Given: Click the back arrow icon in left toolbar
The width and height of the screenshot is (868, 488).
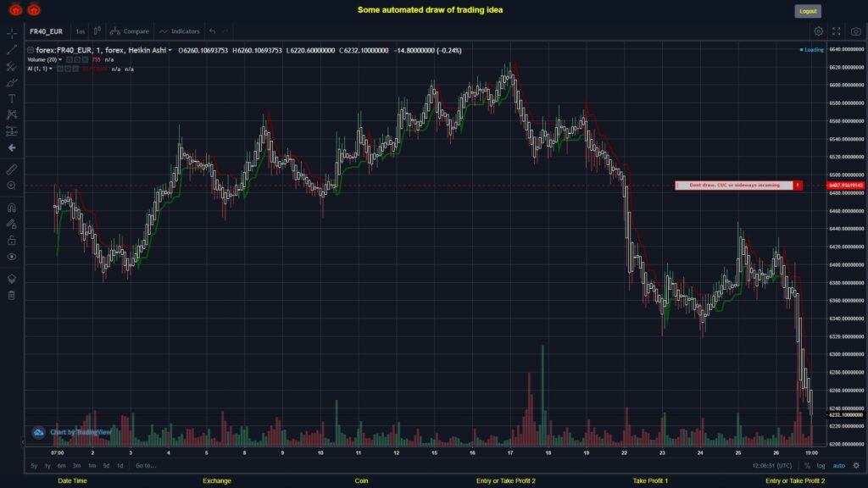Looking at the screenshot, I should point(12,147).
